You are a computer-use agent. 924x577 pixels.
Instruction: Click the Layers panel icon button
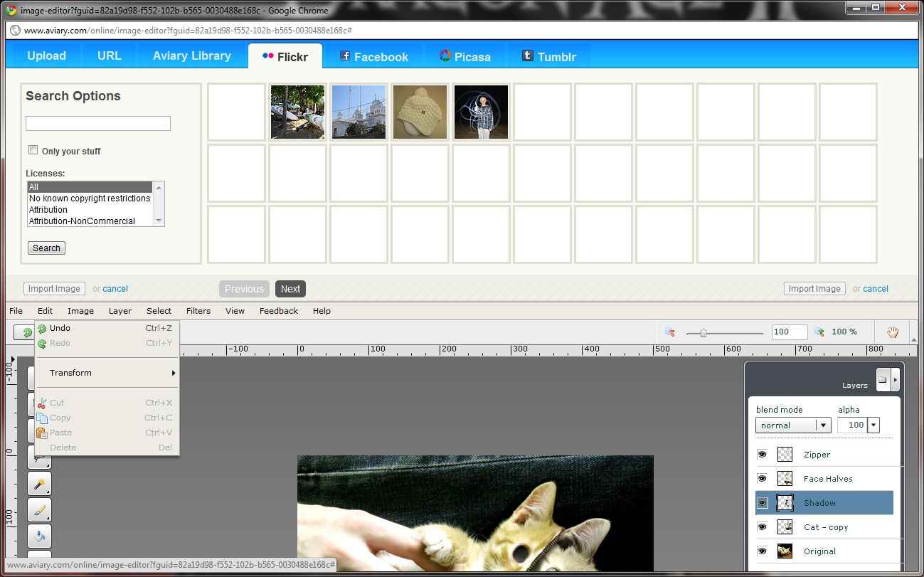click(882, 379)
